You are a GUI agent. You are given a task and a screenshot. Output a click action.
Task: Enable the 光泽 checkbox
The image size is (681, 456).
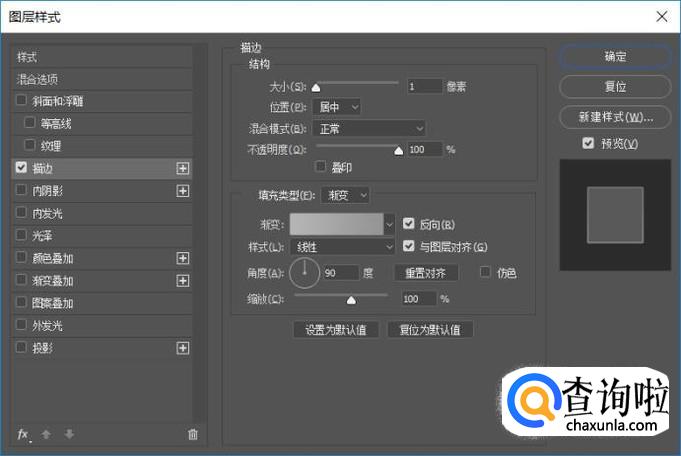coord(21,235)
